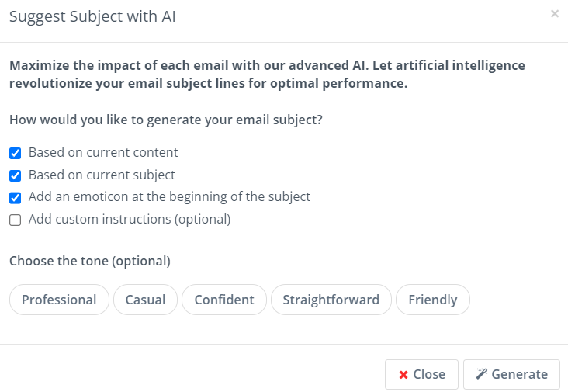Enable the Add custom instructions checkbox
568x392 pixels.
(16, 220)
